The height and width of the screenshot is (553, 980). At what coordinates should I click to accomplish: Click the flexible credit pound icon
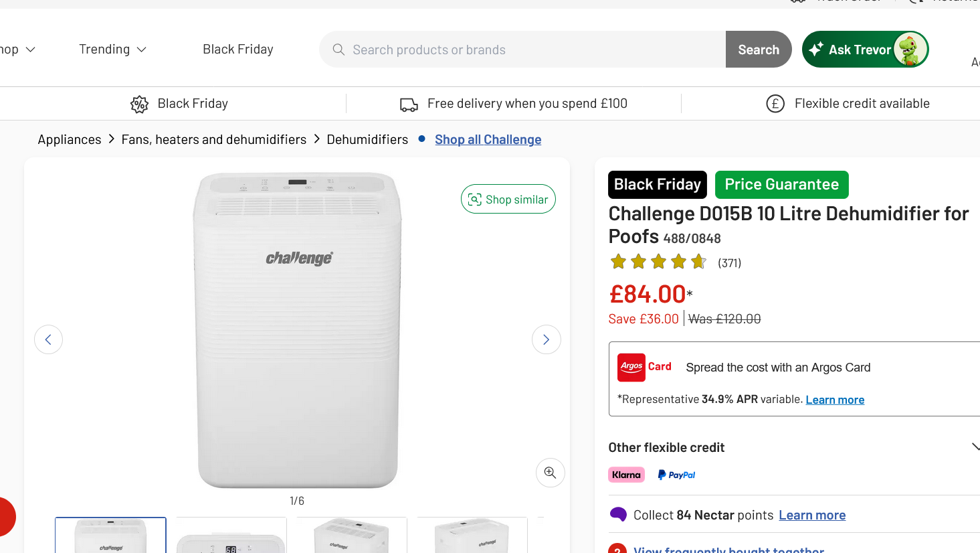[x=775, y=104]
